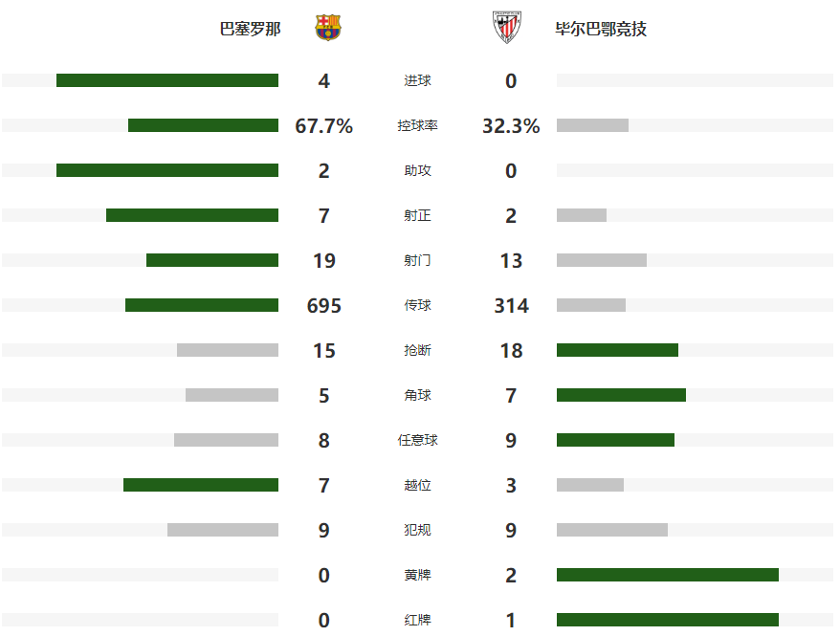Click Barcelona's shots on target bar
840x636 pixels.
click(192, 215)
